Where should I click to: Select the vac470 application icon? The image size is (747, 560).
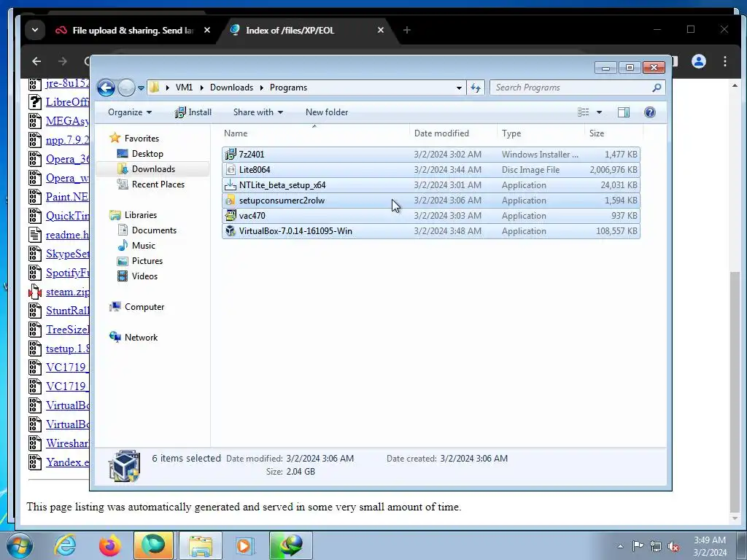pyautogui.click(x=231, y=216)
